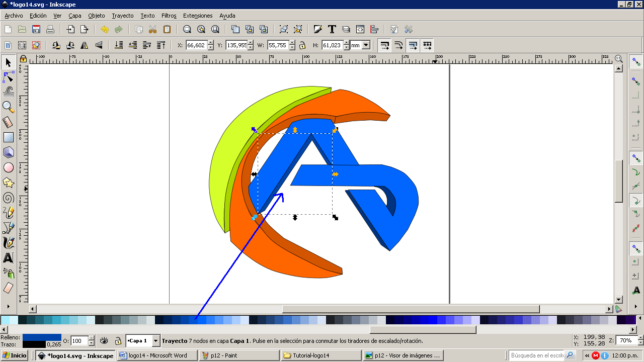Click the Import icon
644x362 pixels.
(x=70, y=29)
